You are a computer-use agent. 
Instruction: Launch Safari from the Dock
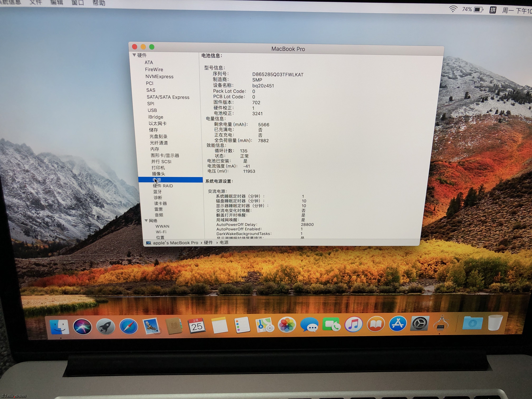click(x=129, y=326)
